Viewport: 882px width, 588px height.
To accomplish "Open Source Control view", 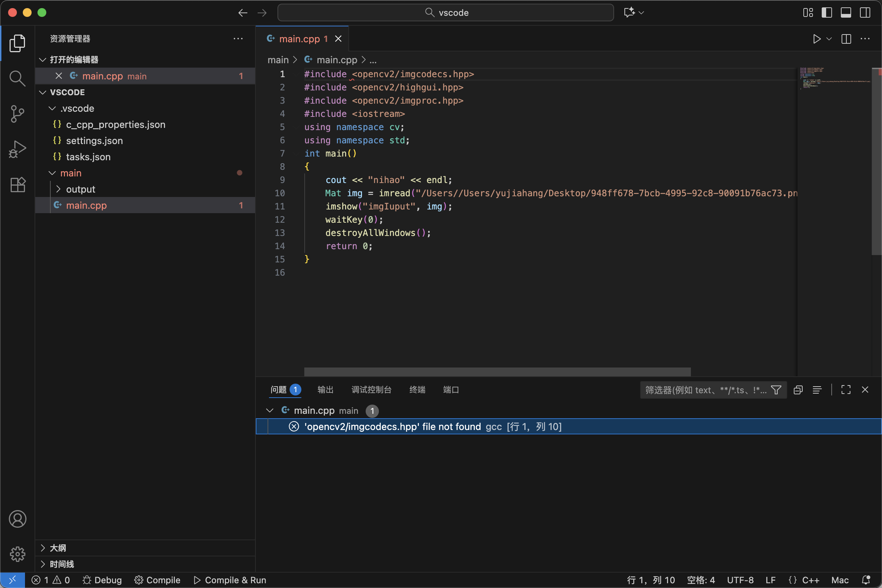I will [x=17, y=114].
